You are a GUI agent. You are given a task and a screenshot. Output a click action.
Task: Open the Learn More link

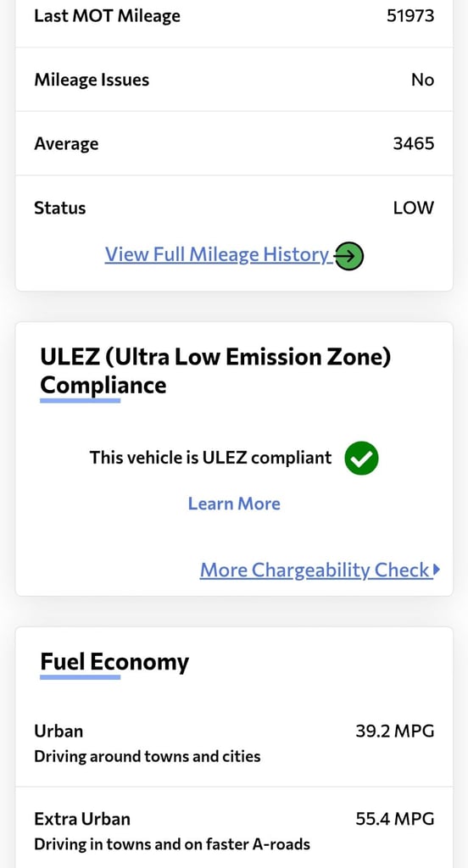point(234,504)
